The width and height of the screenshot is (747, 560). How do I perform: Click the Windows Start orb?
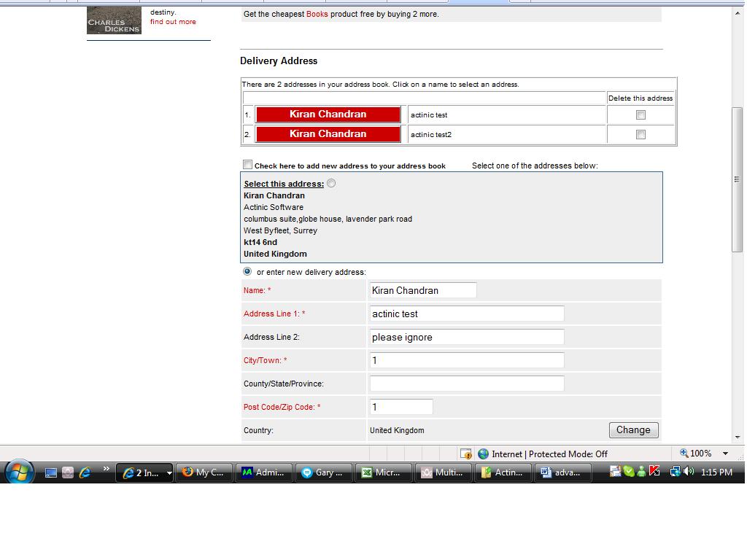(18, 472)
